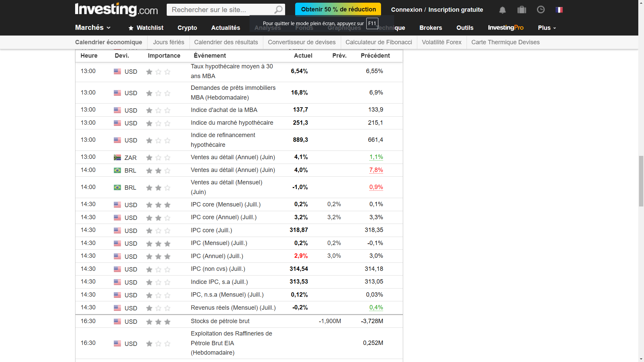The image size is (644, 362).
Task: Click the search magnifier icon
Action: (x=278, y=10)
